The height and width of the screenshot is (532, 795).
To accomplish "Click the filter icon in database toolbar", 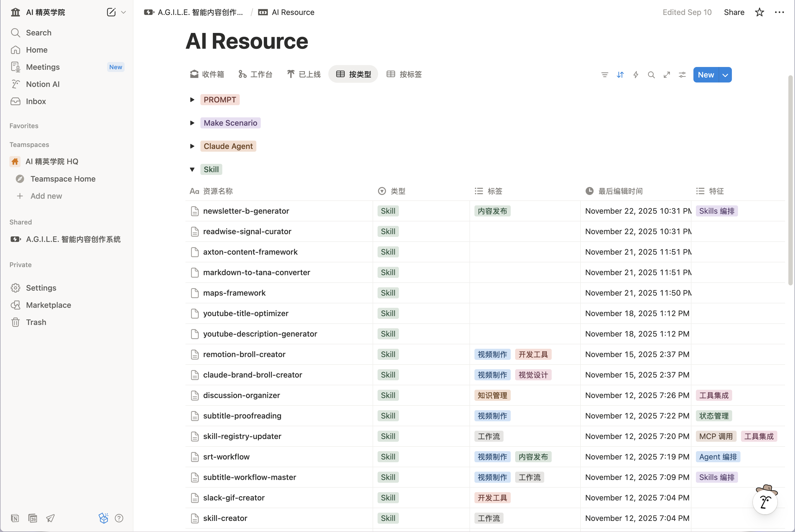I will point(604,75).
